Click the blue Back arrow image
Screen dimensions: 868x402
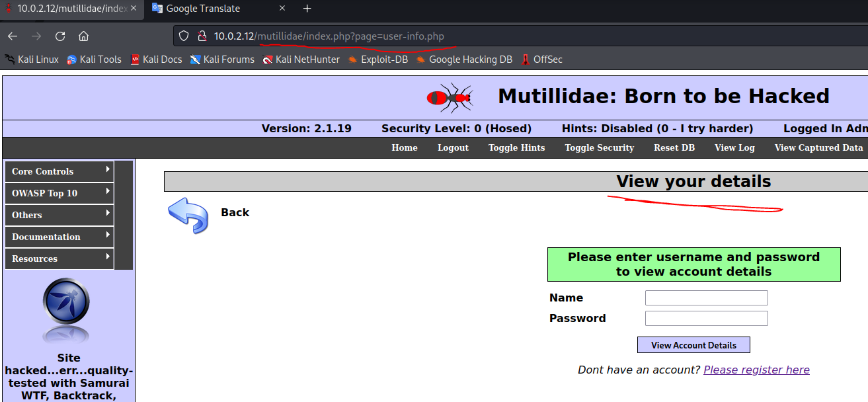[x=188, y=215]
